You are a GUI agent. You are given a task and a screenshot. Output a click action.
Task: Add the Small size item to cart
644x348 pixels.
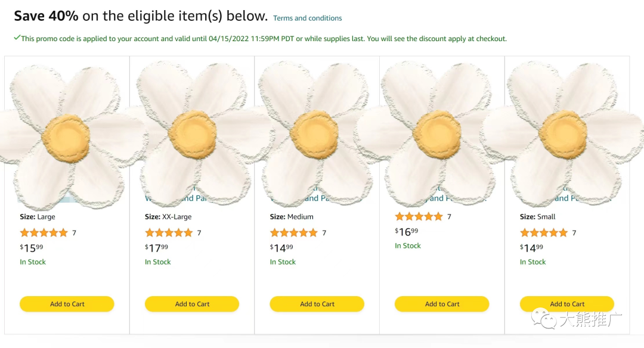[x=567, y=304]
